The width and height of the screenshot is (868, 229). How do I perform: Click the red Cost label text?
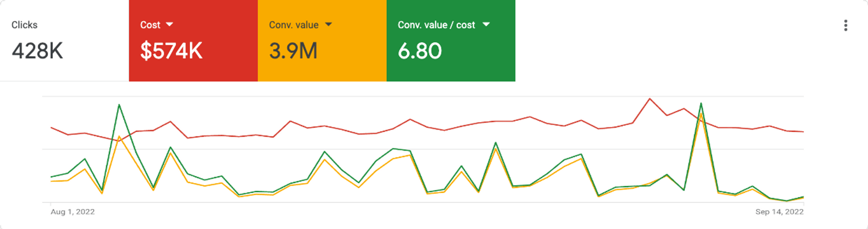coord(150,25)
